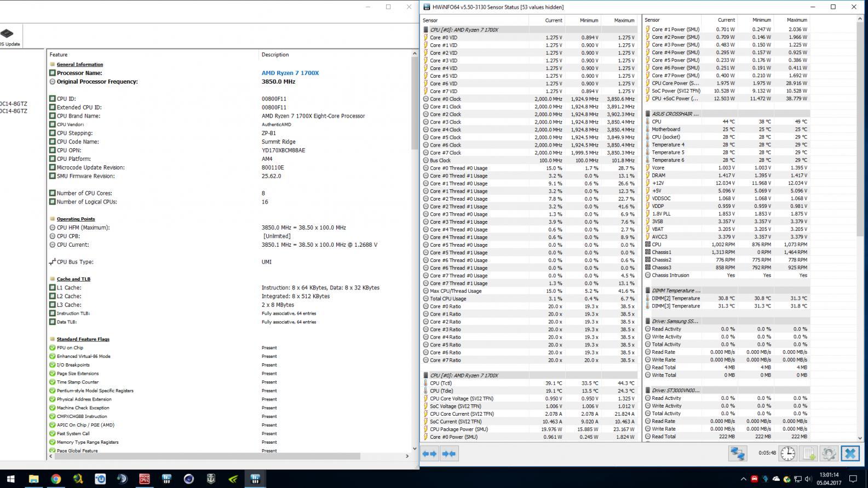Select the ASUS CROSSHAIR sensor group header

[x=726, y=114]
